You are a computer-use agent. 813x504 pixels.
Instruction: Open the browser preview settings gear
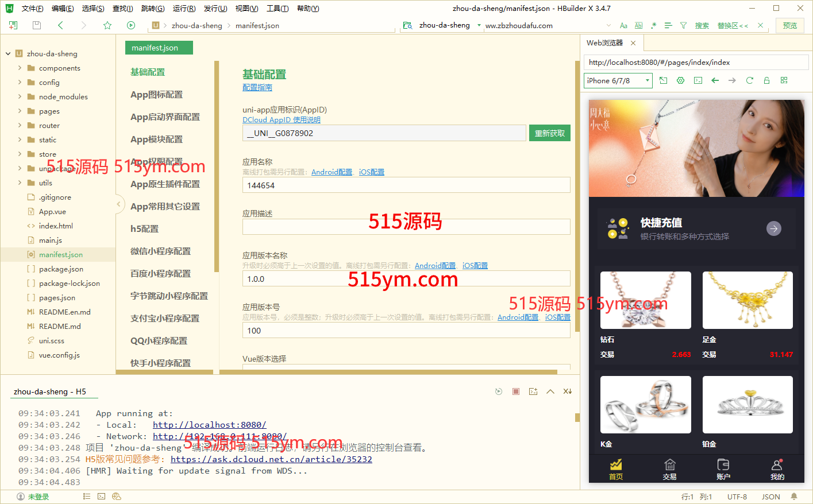point(680,80)
